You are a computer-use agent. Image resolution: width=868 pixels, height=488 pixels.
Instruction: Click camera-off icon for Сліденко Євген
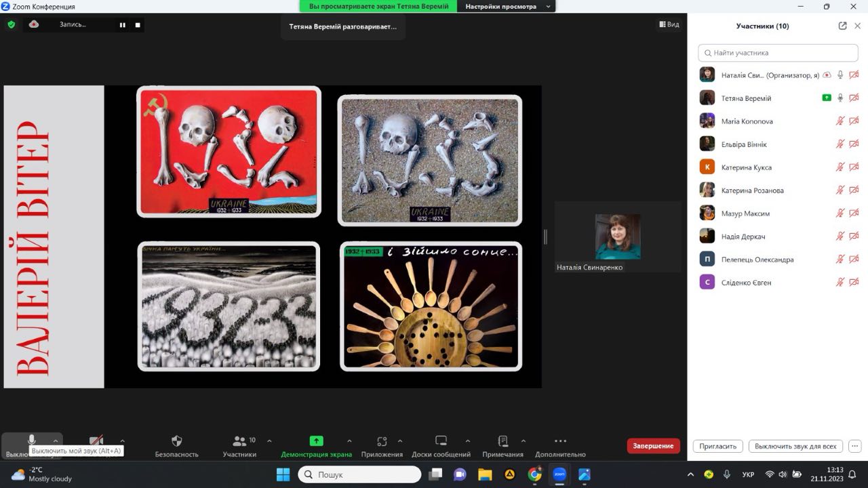click(x=854, y=283)
